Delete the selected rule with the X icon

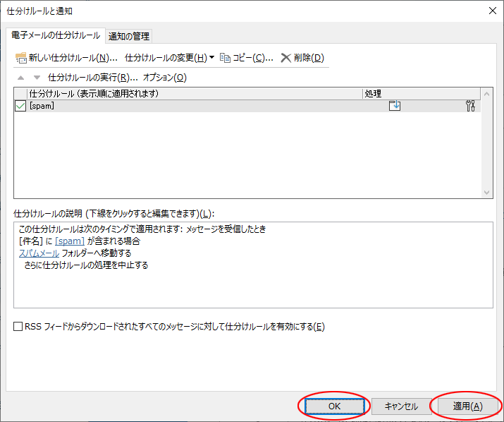285,58
